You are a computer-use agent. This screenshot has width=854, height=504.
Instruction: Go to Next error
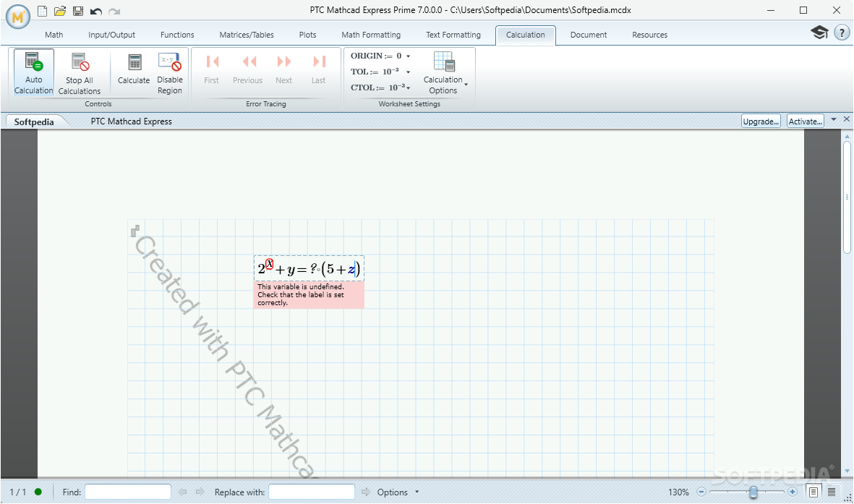[283, 69]
